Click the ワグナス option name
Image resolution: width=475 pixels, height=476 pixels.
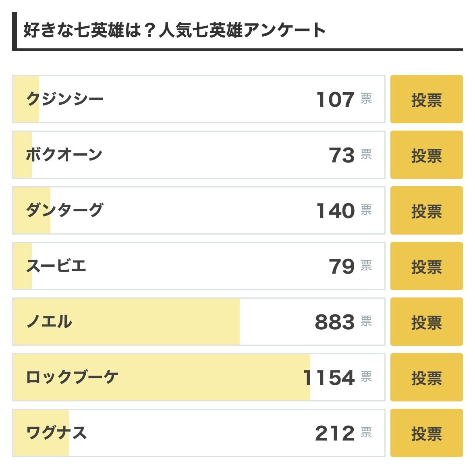click(56, 433)
